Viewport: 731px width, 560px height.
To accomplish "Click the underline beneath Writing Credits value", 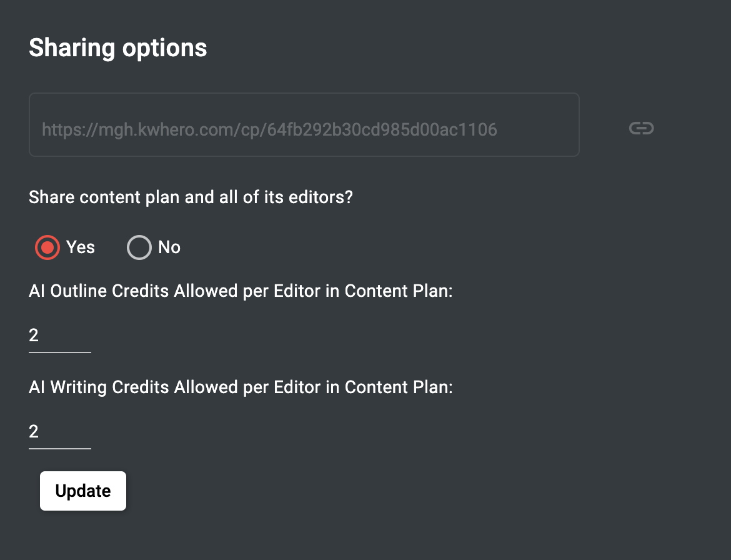I will coord(60,449).
